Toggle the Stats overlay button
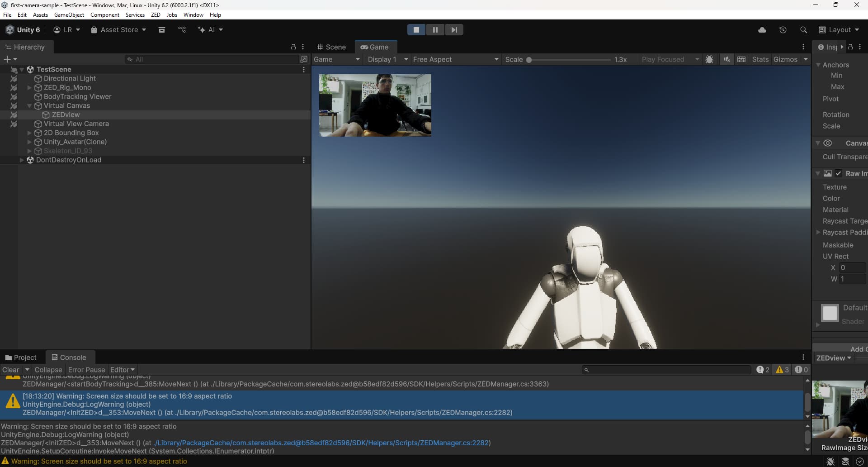 [760, 59]
